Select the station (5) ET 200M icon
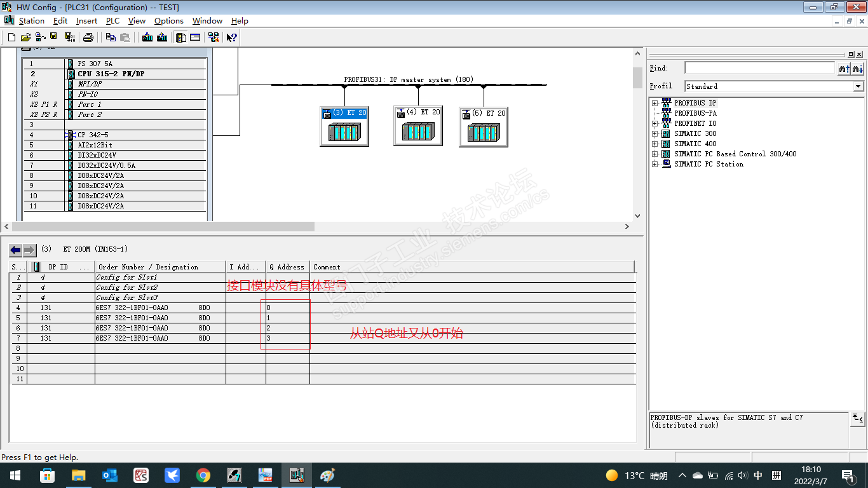Image resolution: width=868 pixels, height=488 pixels. point(484,126)
